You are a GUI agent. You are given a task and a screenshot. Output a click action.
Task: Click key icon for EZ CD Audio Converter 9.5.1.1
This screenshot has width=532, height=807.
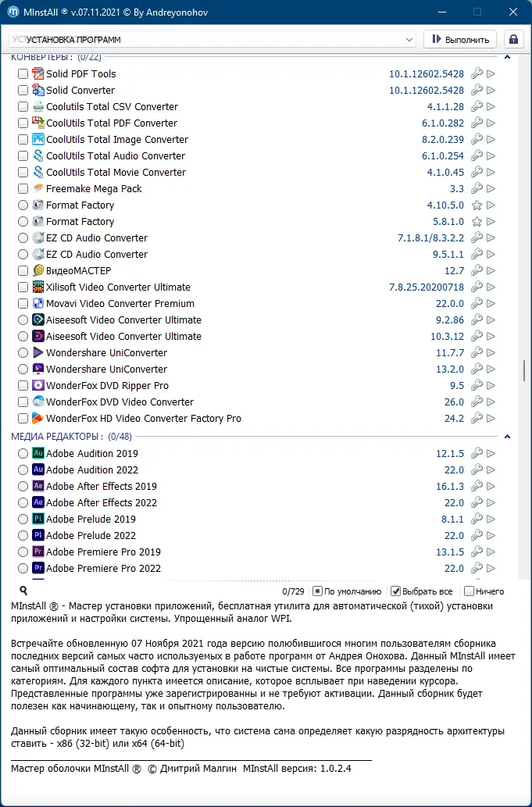(477, 254)
